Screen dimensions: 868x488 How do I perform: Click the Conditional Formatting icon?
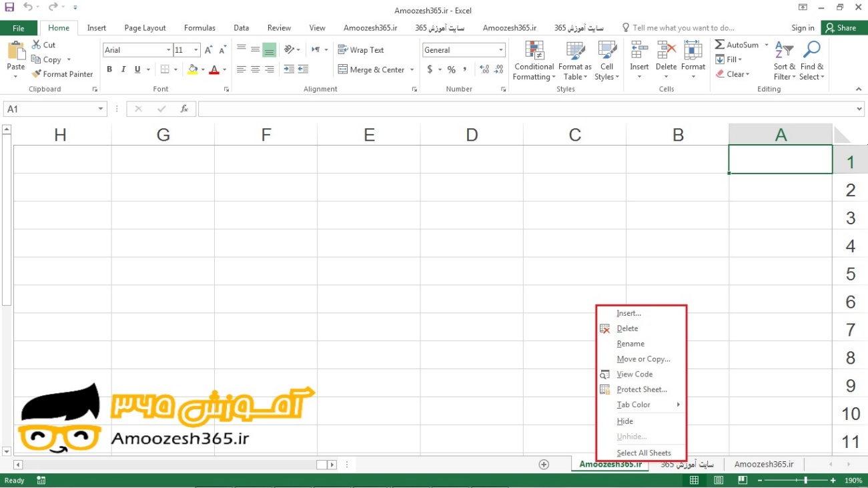click(534, 51)
